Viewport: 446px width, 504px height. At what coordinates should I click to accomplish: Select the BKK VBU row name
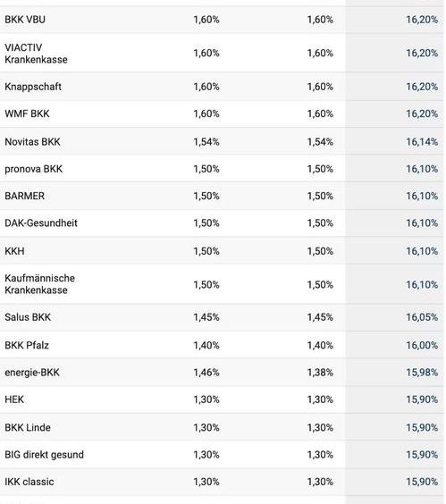(25, 20)
